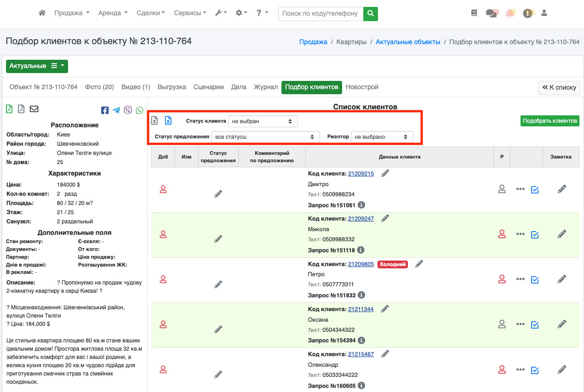
Task: Share object via Telegram icon
Action: click(x=116, y=110)
